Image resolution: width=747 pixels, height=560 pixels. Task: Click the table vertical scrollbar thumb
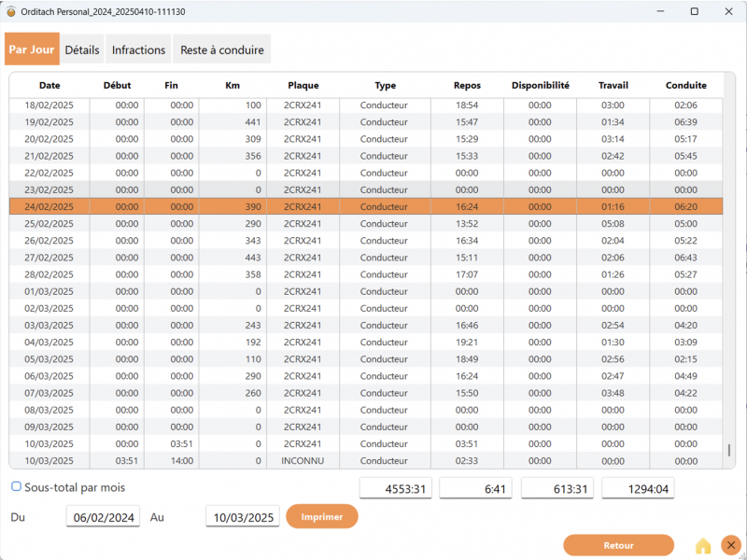click(729, 451)
